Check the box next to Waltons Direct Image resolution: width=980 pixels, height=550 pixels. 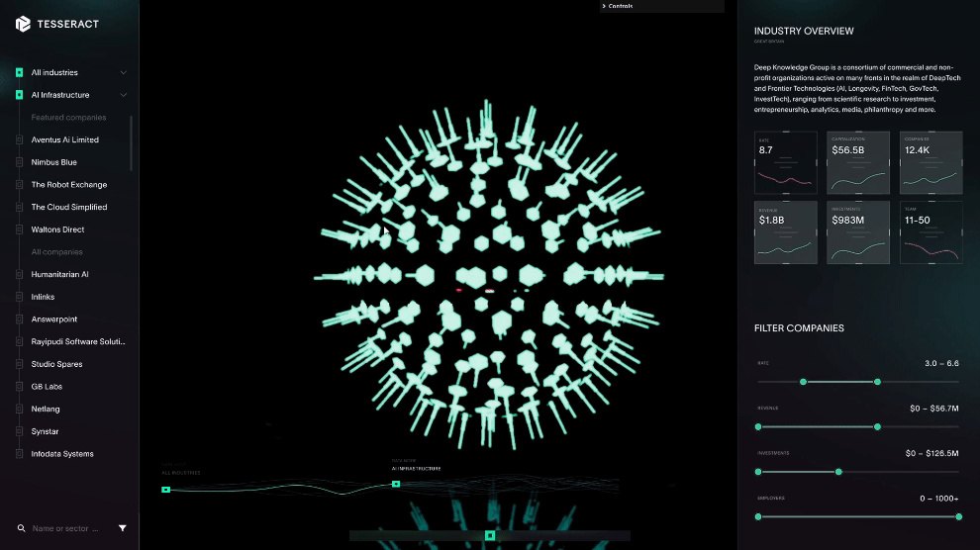tap(20, 229)
